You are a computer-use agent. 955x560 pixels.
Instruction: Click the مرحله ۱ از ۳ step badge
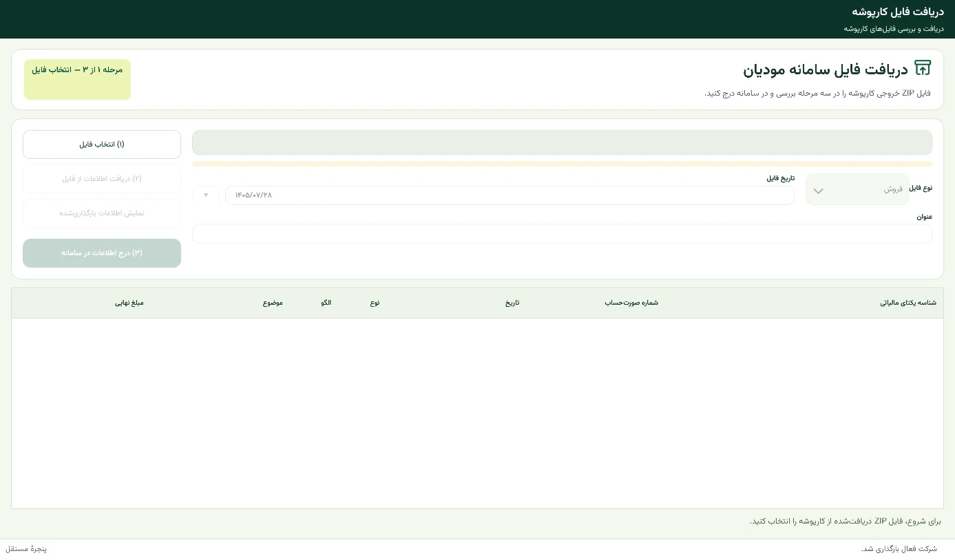[x=77, y=79]
